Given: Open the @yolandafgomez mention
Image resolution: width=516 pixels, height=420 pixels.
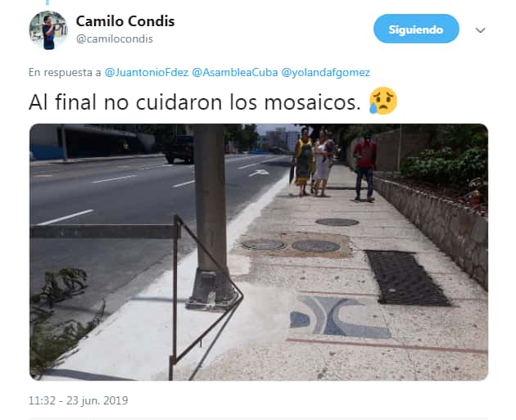Looking at the screenshot, I should (325, 72).
